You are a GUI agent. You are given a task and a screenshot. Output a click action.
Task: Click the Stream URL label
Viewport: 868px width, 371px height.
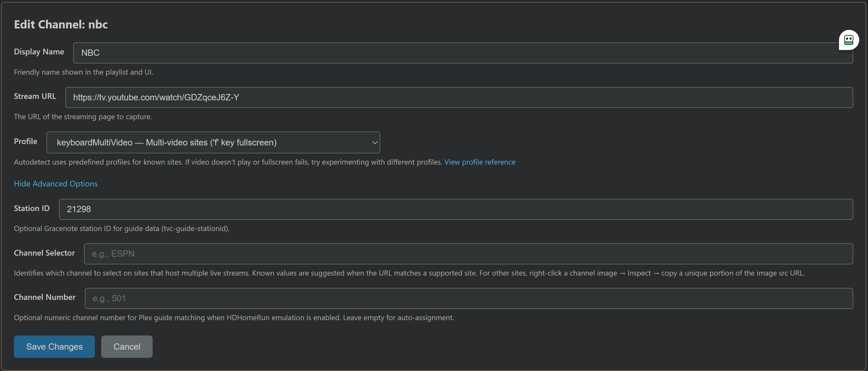pyautogui.click(x=35, y=96)
